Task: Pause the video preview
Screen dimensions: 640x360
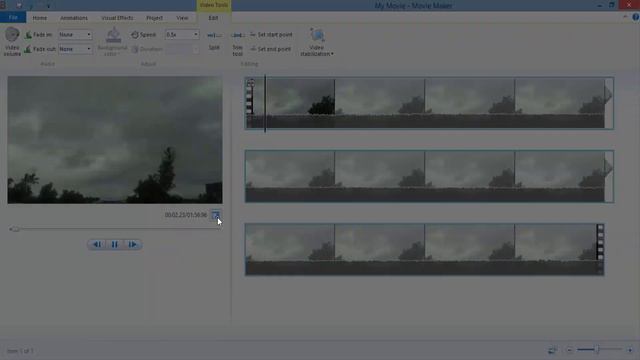Action: pyautogui.click(x=115, y=244)
